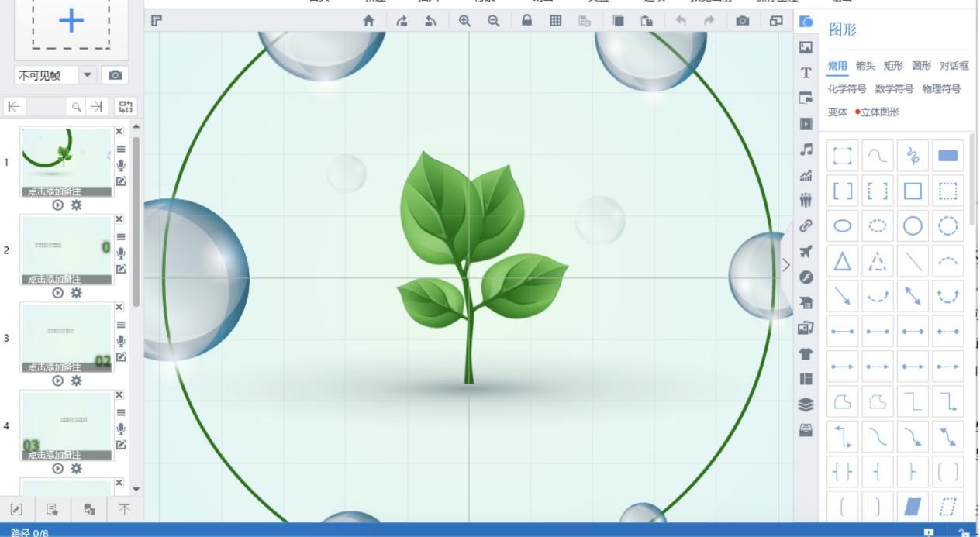This screenshot has height=537, width=980.
Task: Click the copy icon in canvas toolbar
Action: pos(618,21)
